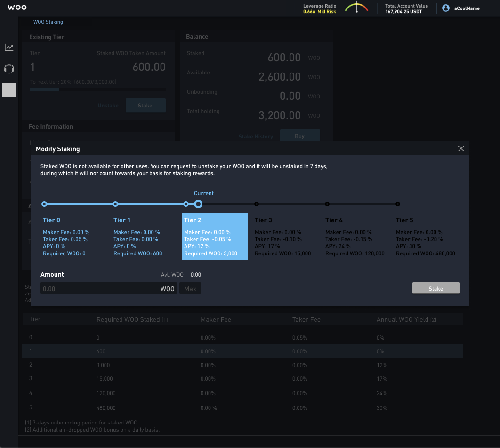The height and width of the screenshot is (448, 500).
Task: Switch to the WOO Staking tab
Action: 48,22
